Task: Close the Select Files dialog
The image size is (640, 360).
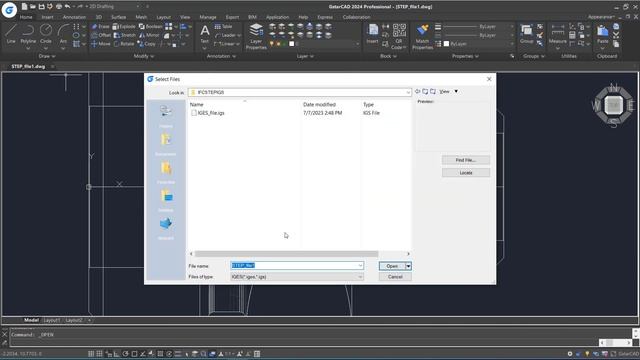Action: point(489,79)
